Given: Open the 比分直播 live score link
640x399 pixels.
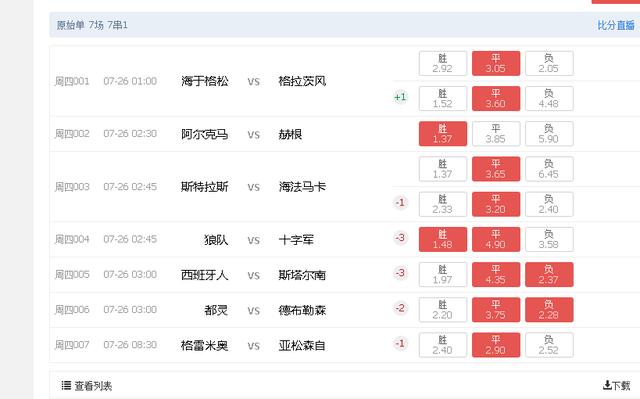Looking at the screenshot, I should [x=616, y=25].
